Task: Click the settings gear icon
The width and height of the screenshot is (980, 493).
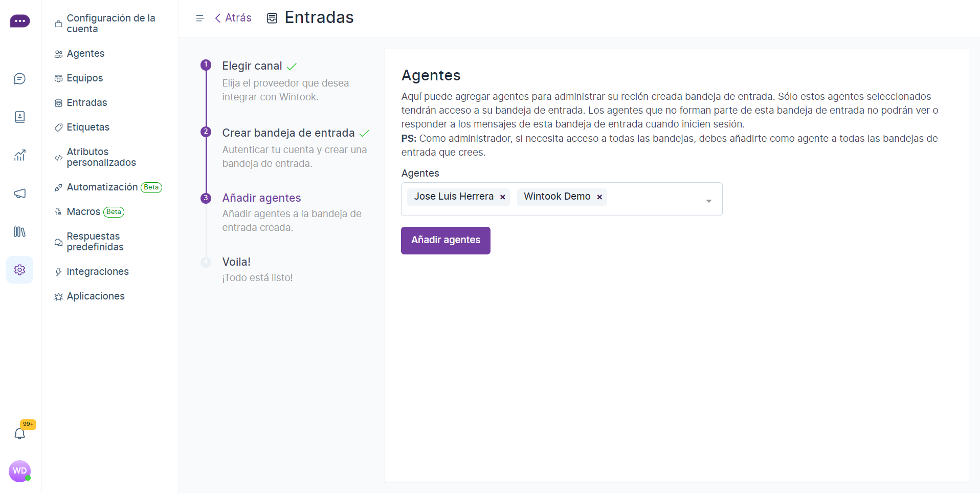Action: point(19,270)
